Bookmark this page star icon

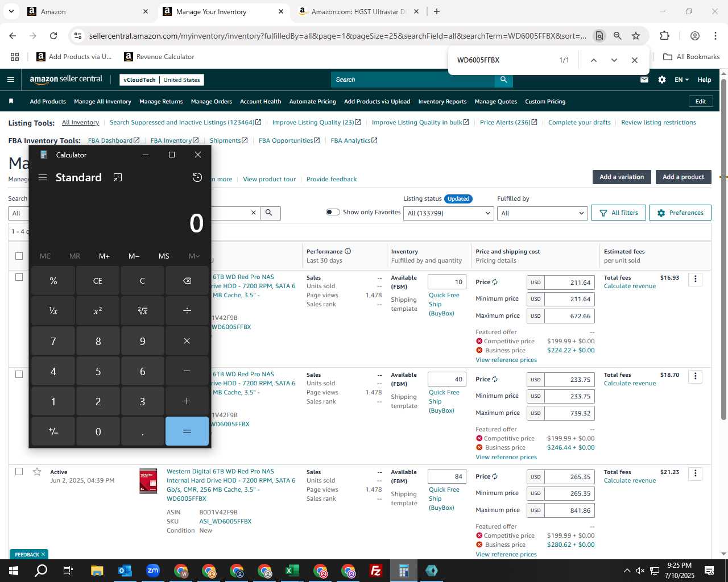click(x=636, y=36)
